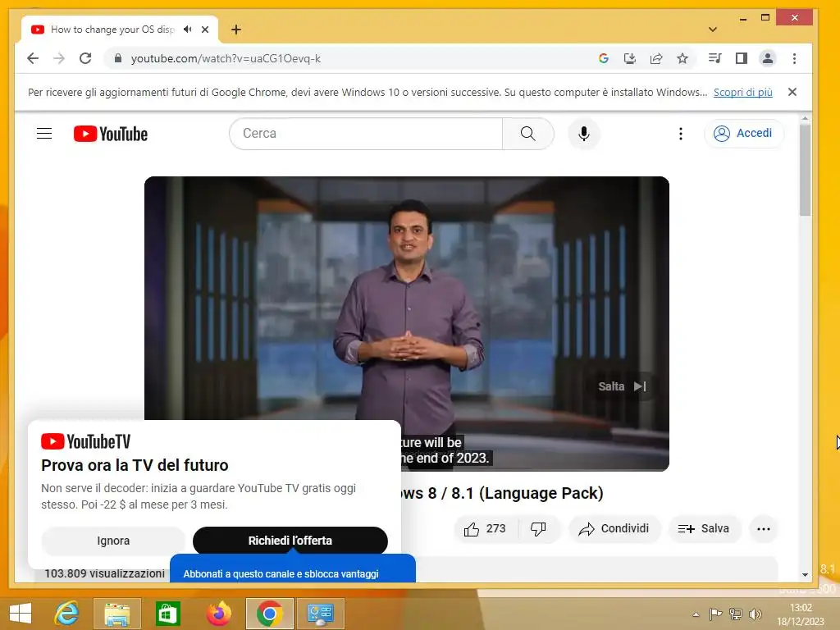Toggle Chrome's side panel

(742, 58)
